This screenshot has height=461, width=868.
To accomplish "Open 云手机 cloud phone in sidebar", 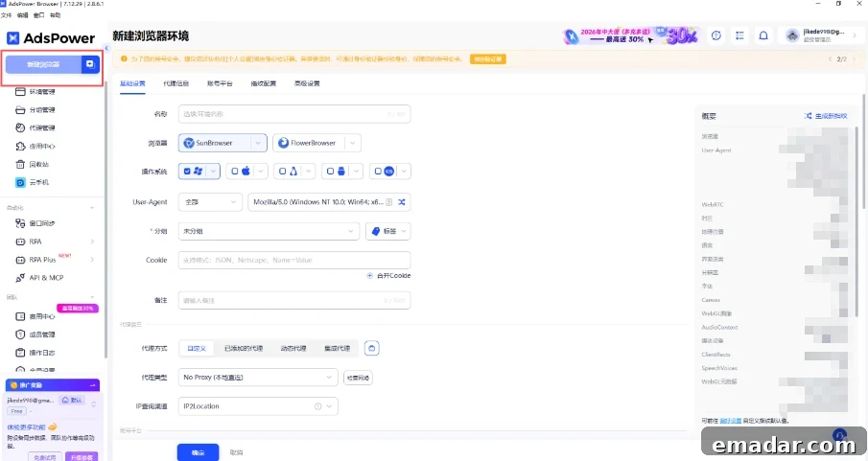I will tap(38, 182).
